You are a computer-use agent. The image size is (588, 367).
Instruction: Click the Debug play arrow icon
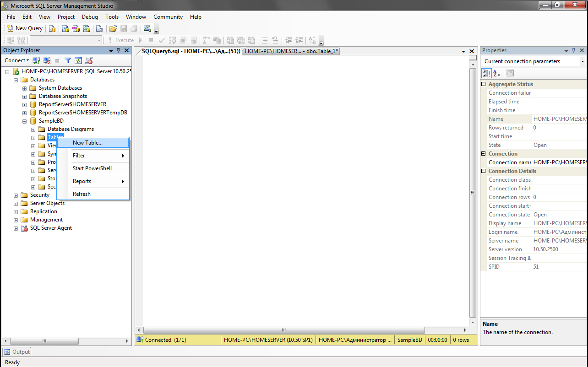pos(141,40)
